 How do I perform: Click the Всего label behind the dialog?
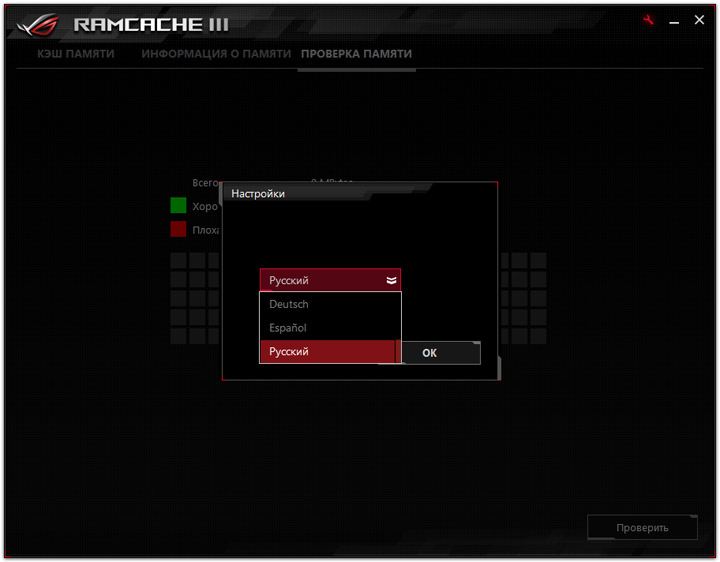(205, 183)
